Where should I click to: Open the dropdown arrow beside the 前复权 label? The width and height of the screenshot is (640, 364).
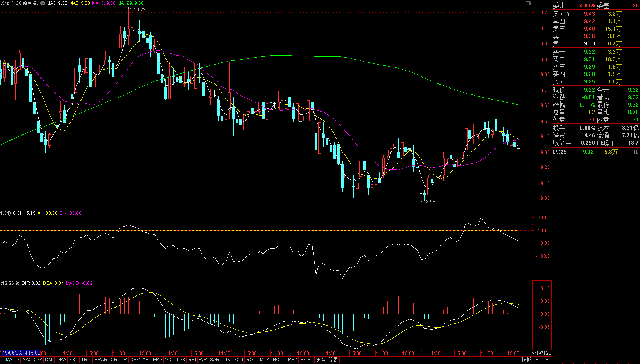tap(43, 3)
